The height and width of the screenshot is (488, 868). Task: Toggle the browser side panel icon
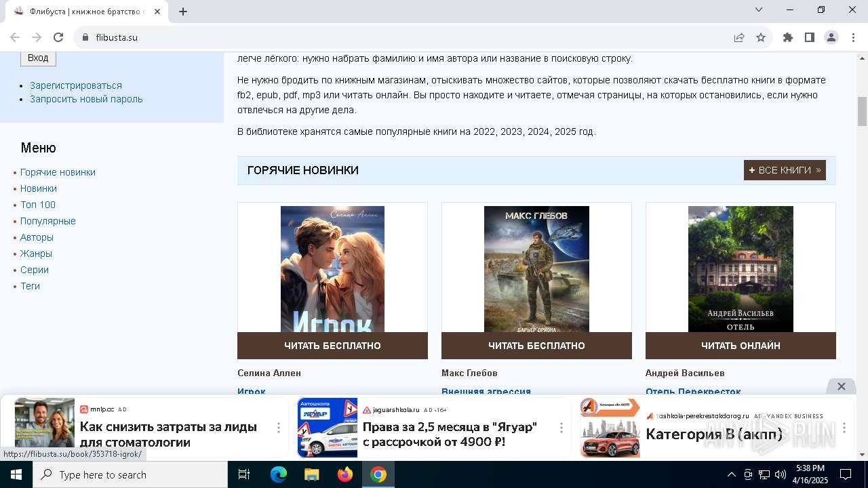point(810,37)
